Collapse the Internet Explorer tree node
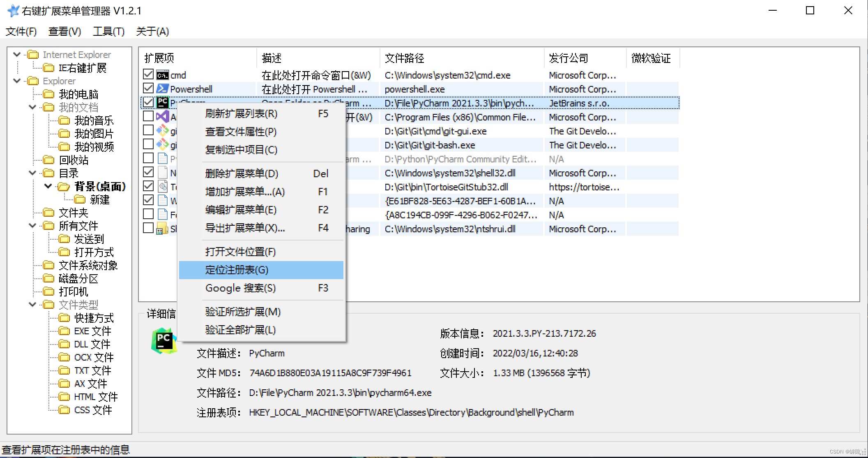Image resolution: width=868 pixels, height=458 pixels. tap(17, 54)
